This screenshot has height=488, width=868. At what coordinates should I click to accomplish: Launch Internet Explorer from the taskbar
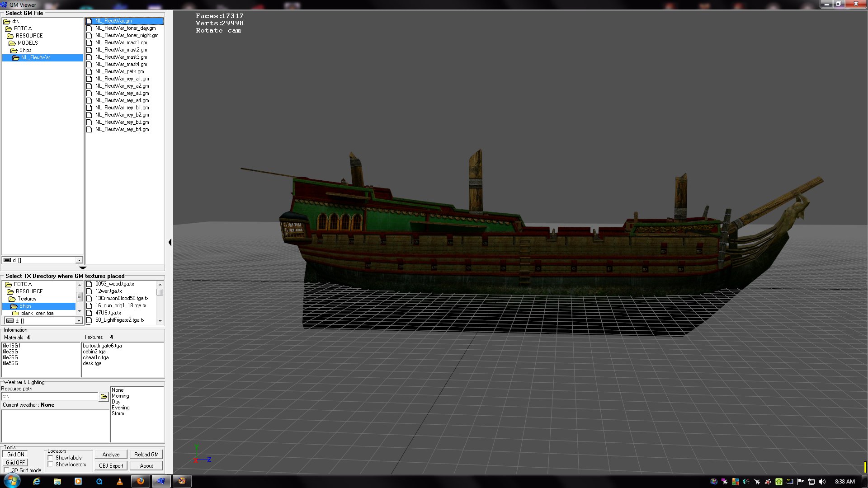37,481
